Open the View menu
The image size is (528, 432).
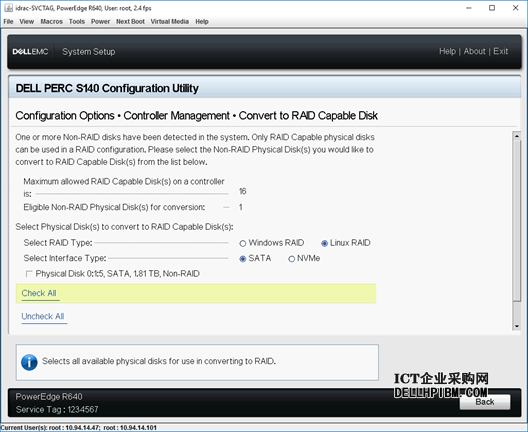tap(27, 22)
